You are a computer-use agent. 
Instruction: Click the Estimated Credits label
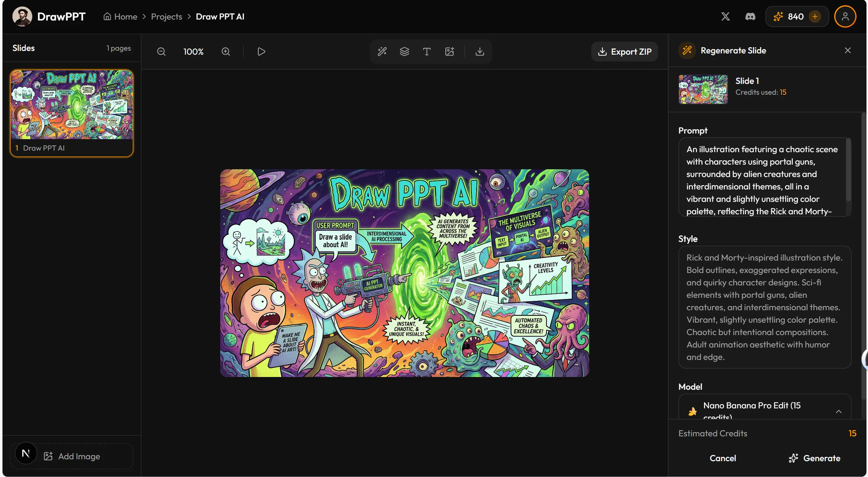coord(713,433)
